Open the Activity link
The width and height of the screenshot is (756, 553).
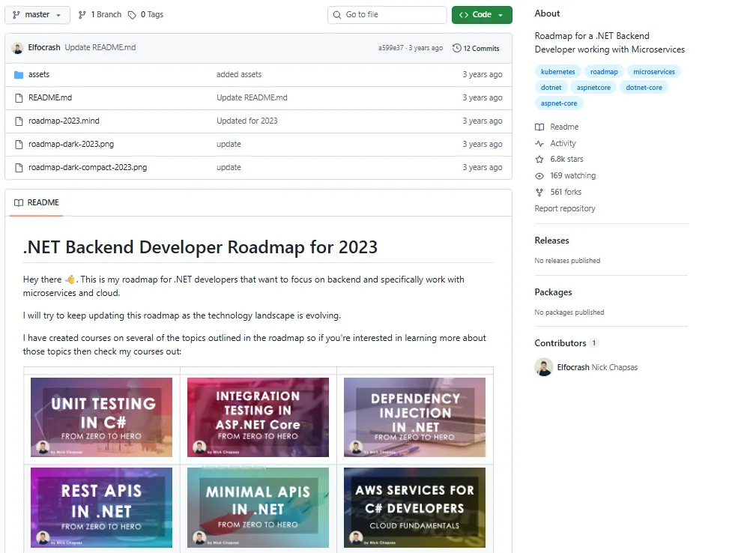(563, 143)
